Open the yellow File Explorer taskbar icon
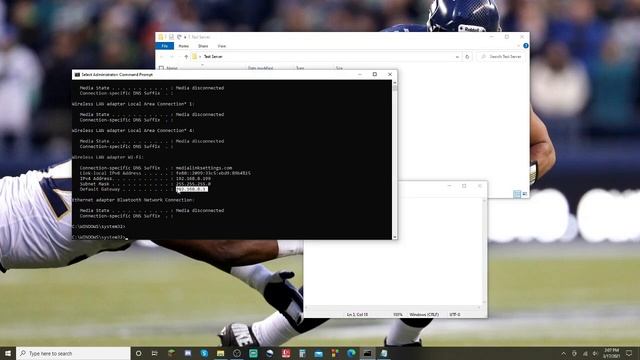Viewport: 640px width, 360px height. pyautogui.click(x=220, y=353)
